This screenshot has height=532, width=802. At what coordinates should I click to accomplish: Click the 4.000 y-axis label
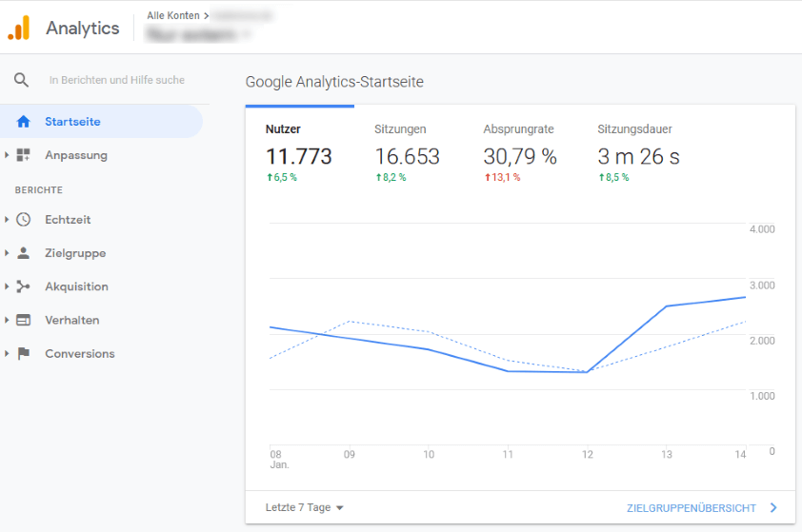(x=762, y=229)
